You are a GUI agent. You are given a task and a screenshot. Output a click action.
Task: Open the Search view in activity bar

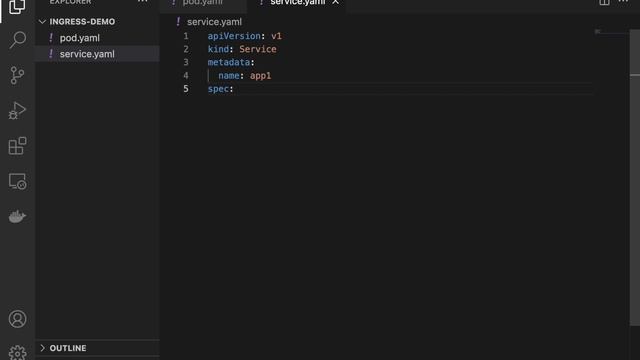(x=17, y=40)
